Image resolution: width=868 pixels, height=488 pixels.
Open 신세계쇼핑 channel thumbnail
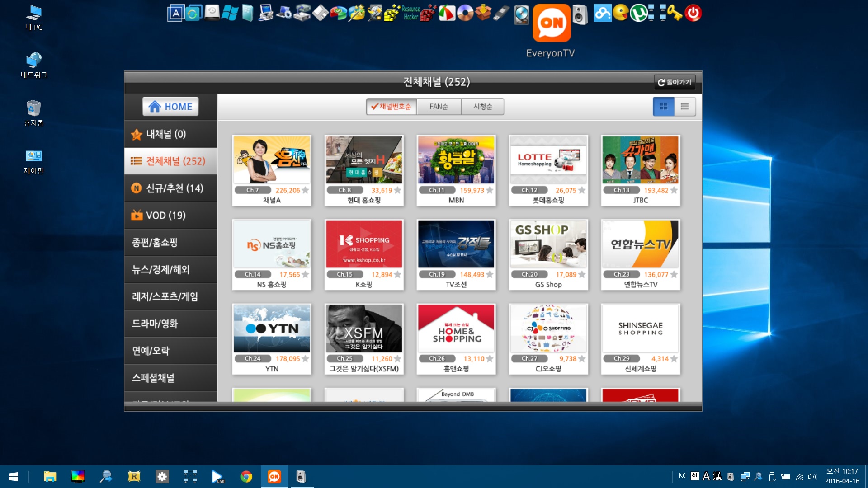click(x=641, y=328)
